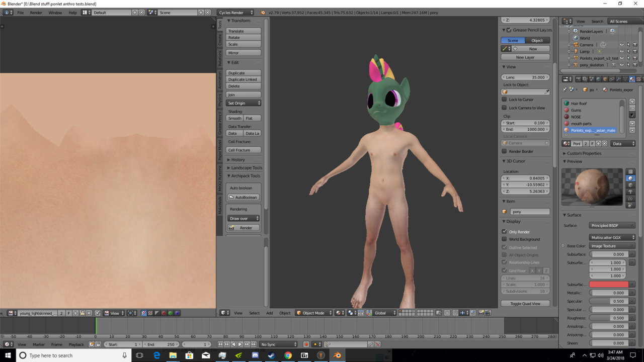Open the Object Mode dropdown
This screenshot has height=362, width=644.
[x=314, y=313]
